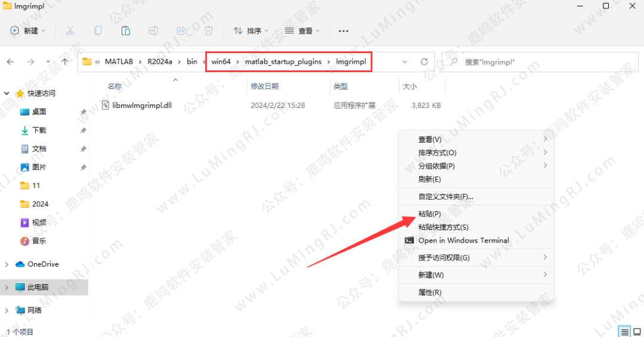
Task: Open 新建(W) context submenu
Action: click(476, 275)
